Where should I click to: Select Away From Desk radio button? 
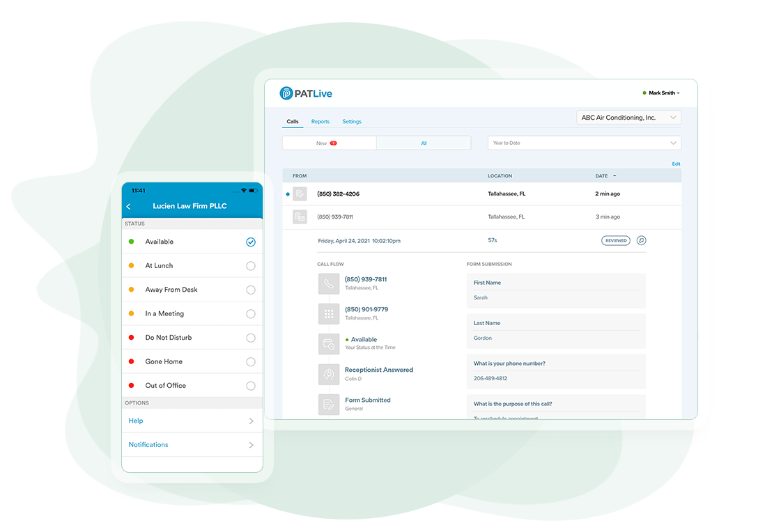tap(250, 290)
